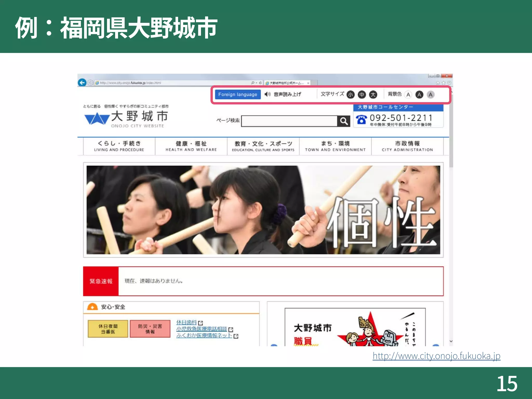532x399 pixels.
Task: Click the phone number 092-501-2211
Action: point(401,118)
